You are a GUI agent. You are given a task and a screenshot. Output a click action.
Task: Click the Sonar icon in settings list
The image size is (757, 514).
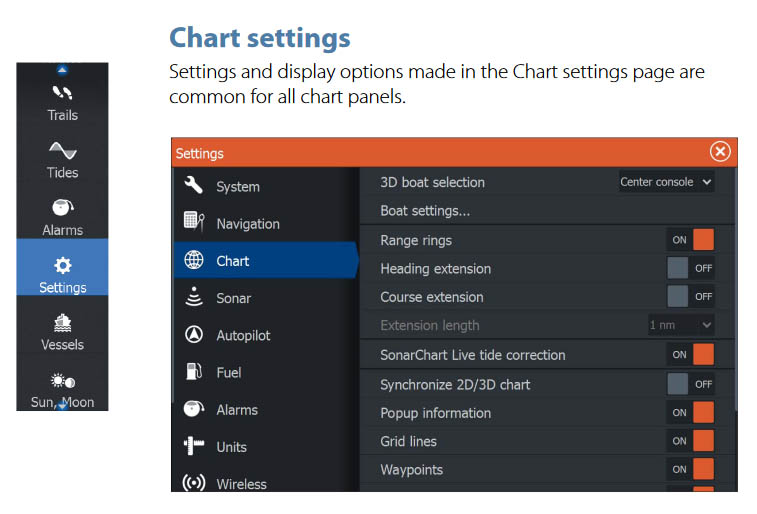tap(194, 298)
